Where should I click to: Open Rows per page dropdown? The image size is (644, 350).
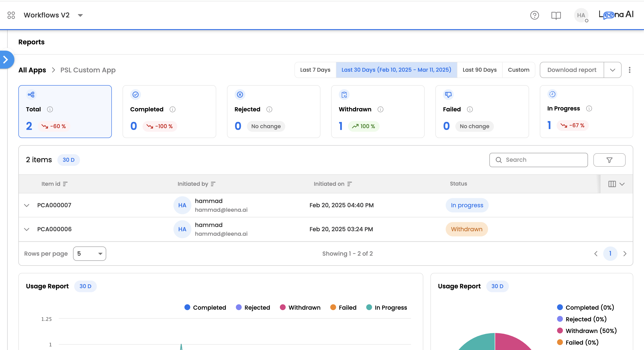pos(89,254)
